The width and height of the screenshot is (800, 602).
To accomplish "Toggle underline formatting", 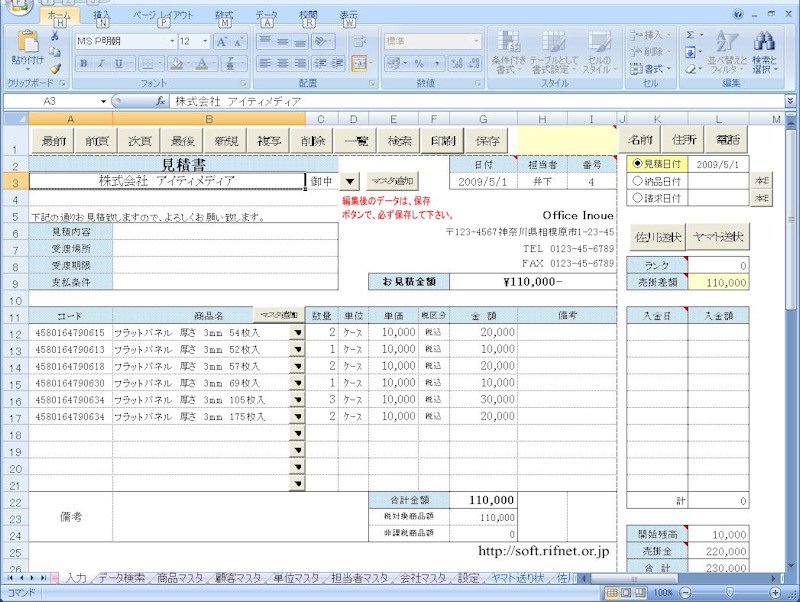I will pyautogui.click(x=118, y=64).
